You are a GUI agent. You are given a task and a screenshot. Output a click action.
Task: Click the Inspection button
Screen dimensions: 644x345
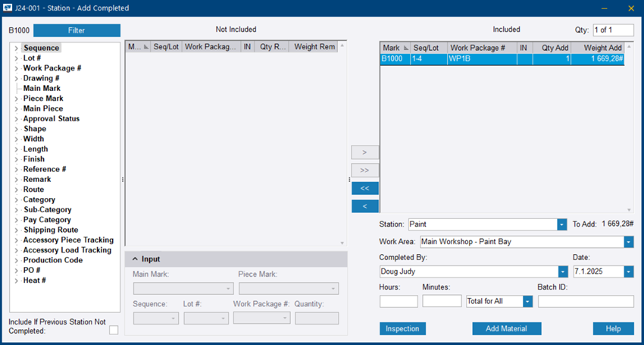[x=402, y=328]
